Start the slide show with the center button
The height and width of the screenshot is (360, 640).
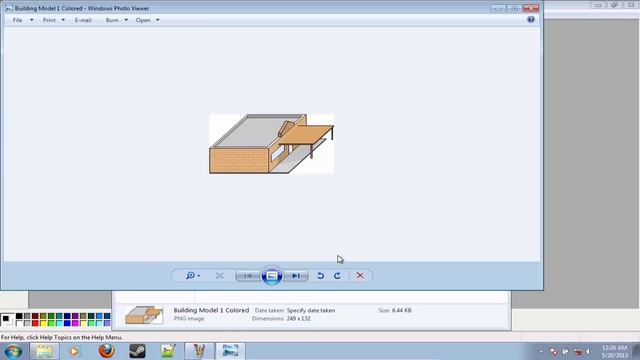pyautogui.click(x=272, y=276)
